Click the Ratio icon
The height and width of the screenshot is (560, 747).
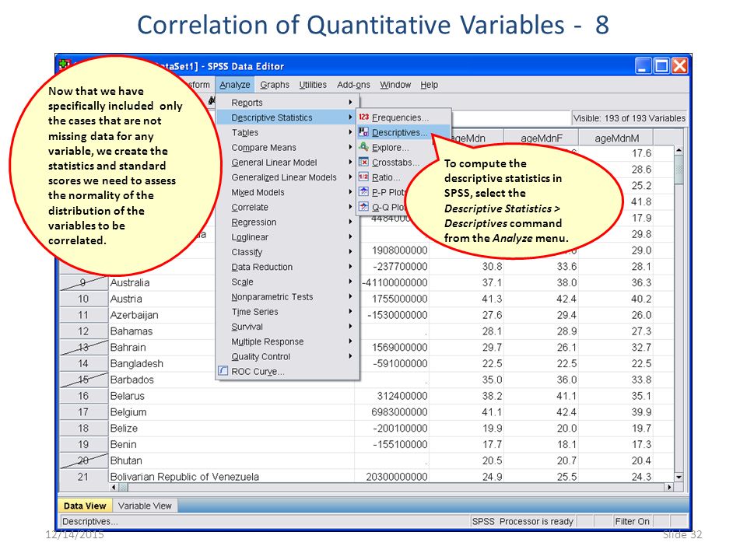pyautogui.click(x=364, y=177)
